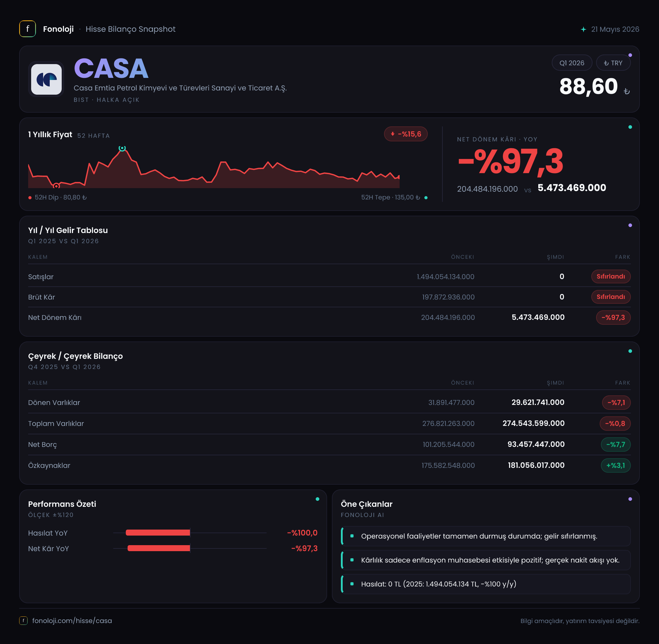Click the CASA company logo thumbnail
This screenshot has height=644, width=659.
46,79
